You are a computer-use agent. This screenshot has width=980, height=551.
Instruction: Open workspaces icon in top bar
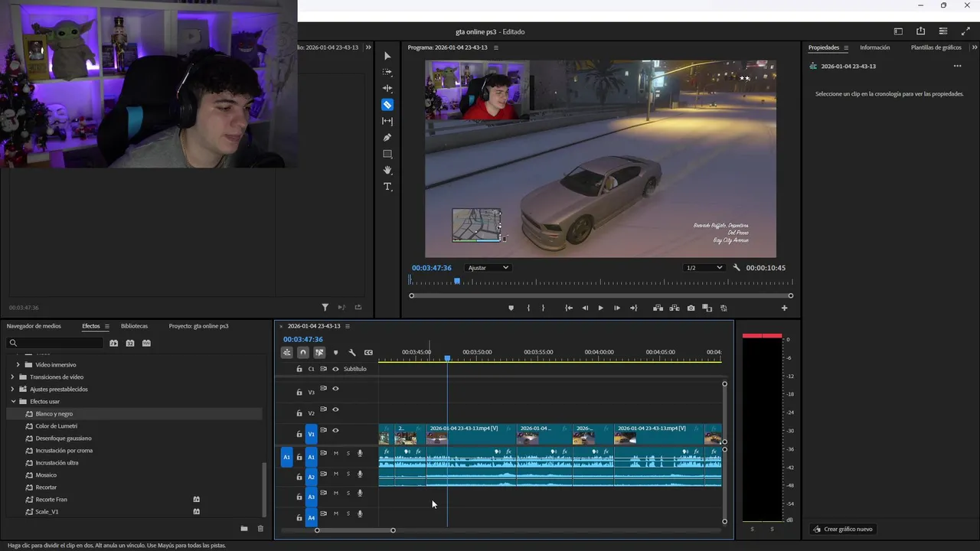click(898, 31)
